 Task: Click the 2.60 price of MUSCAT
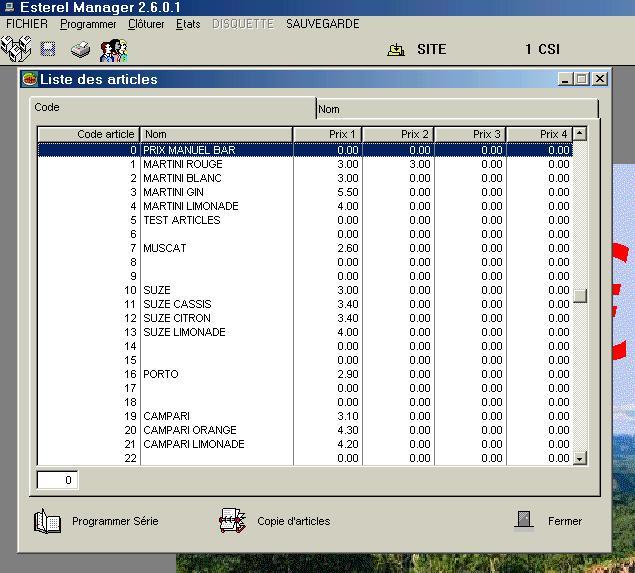pos(348,248)
